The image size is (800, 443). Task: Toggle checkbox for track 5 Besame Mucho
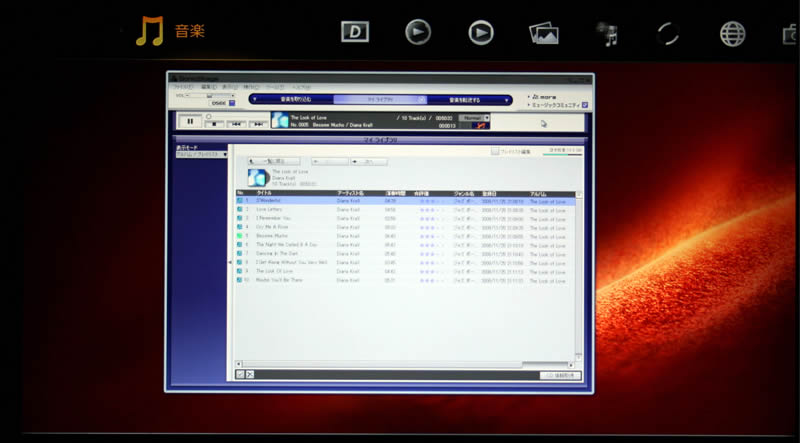240,236
